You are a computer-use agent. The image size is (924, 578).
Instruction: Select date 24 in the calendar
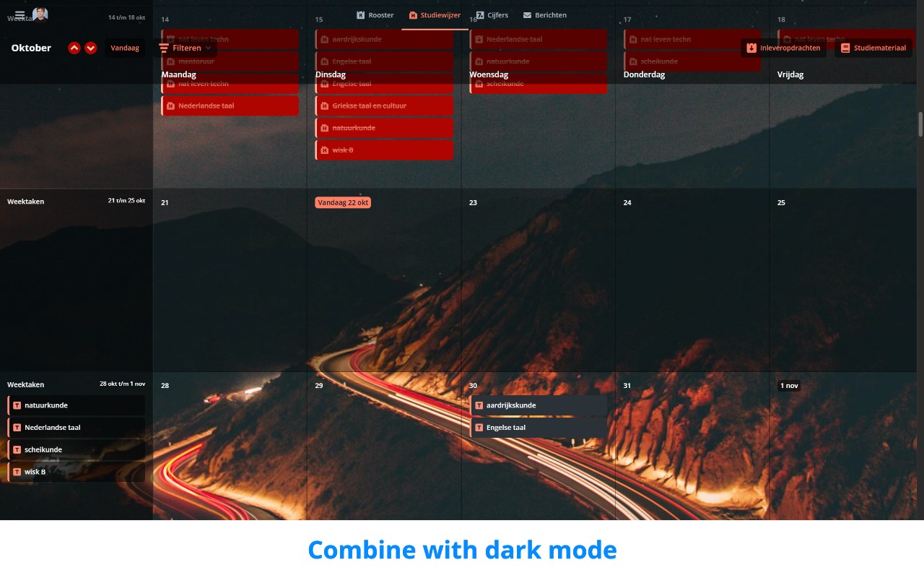pos(627,203)
